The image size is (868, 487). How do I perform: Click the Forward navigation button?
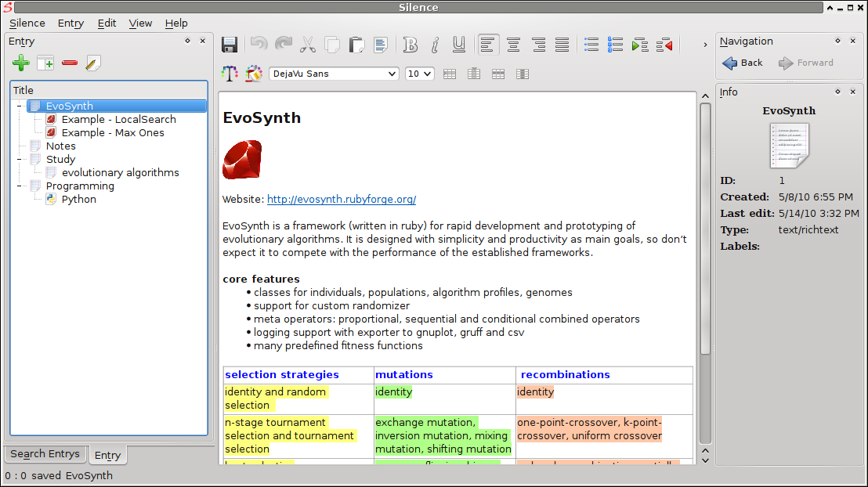pyautogui.click(x=805, y=63)
